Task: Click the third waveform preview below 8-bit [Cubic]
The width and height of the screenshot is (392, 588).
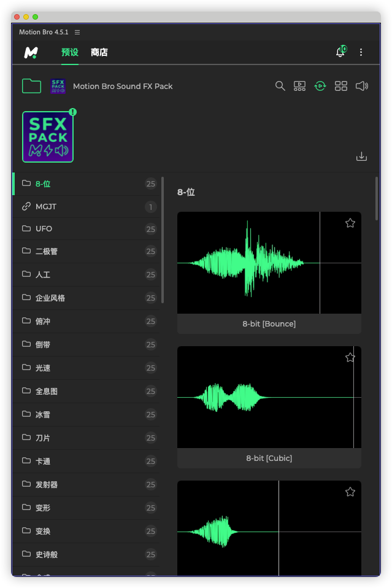Action: pos(269,528)
